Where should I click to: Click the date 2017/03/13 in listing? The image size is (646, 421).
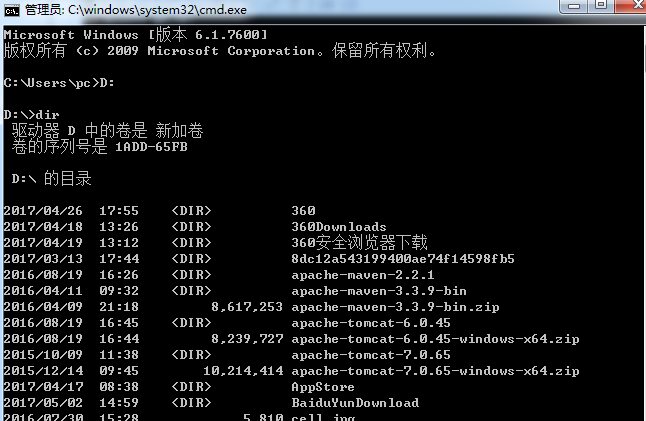(x=43, y=259)
